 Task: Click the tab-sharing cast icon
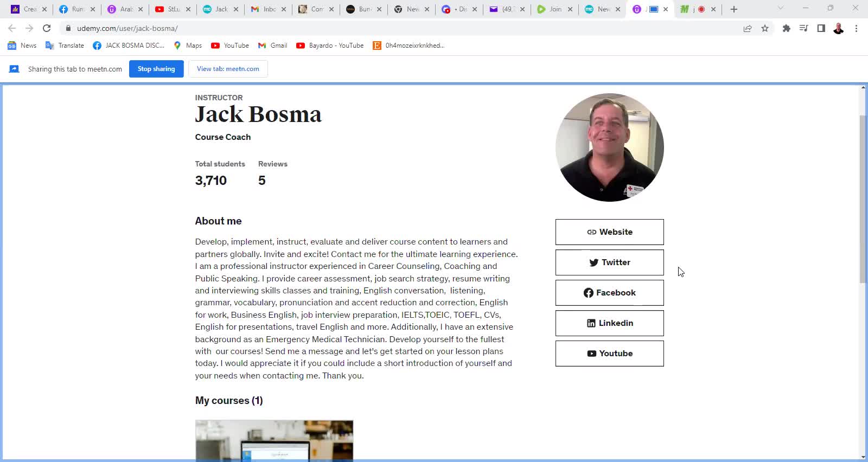(x=14, y=69)
